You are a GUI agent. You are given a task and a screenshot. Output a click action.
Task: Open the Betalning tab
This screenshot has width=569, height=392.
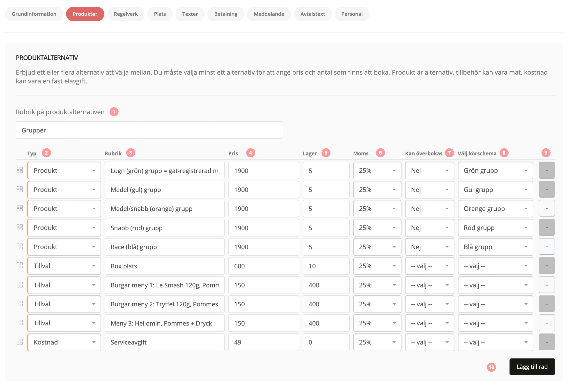click(x=226, y=14)
